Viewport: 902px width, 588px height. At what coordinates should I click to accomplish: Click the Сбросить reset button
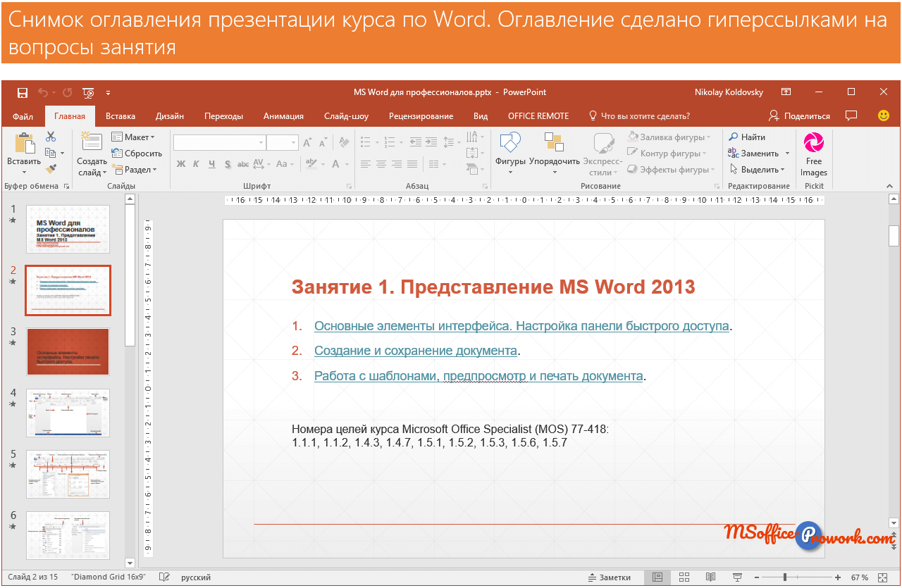pos(137,153)
